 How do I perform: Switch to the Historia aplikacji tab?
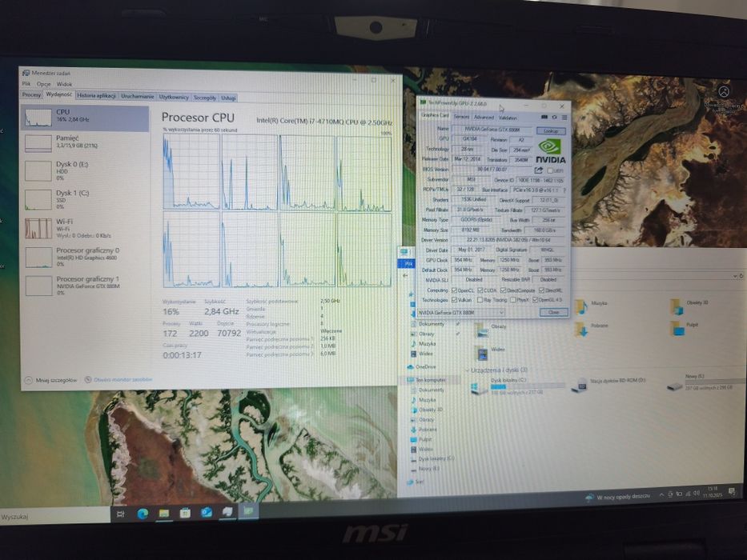pyautogui.click(x=96, y=96)
